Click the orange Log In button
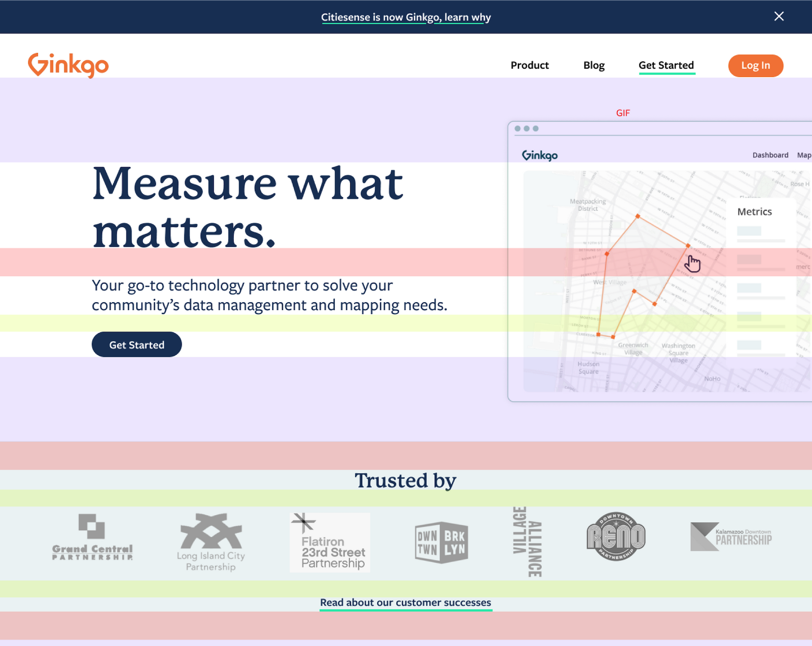The width and height of the screenshot is (812, 646). point(755,66)
